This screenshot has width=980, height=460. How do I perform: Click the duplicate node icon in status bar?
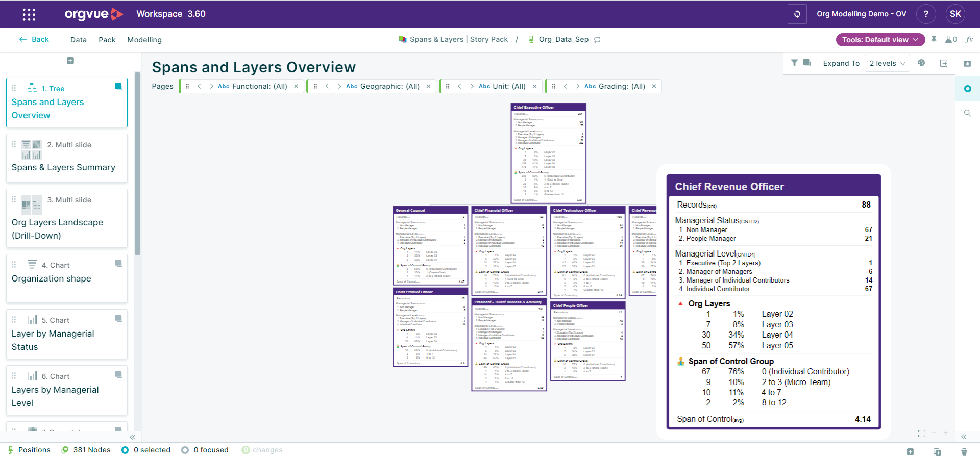[937, 452]
